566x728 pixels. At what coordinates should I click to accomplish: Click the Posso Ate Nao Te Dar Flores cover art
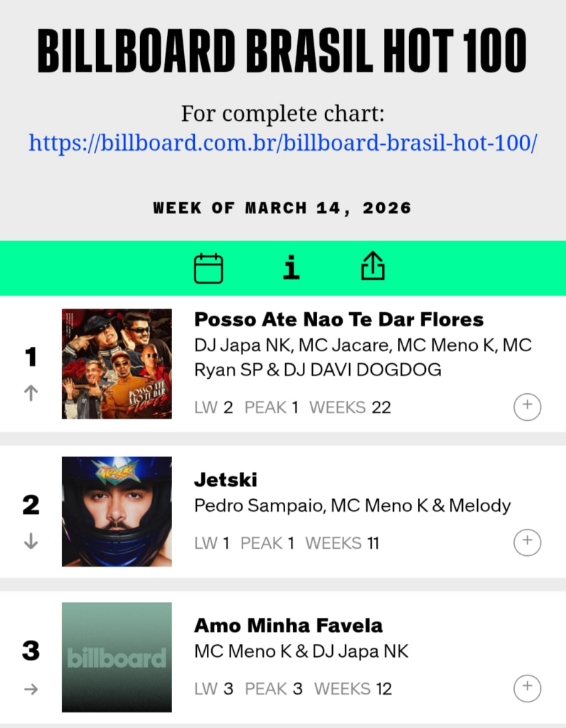pos(117,363)
